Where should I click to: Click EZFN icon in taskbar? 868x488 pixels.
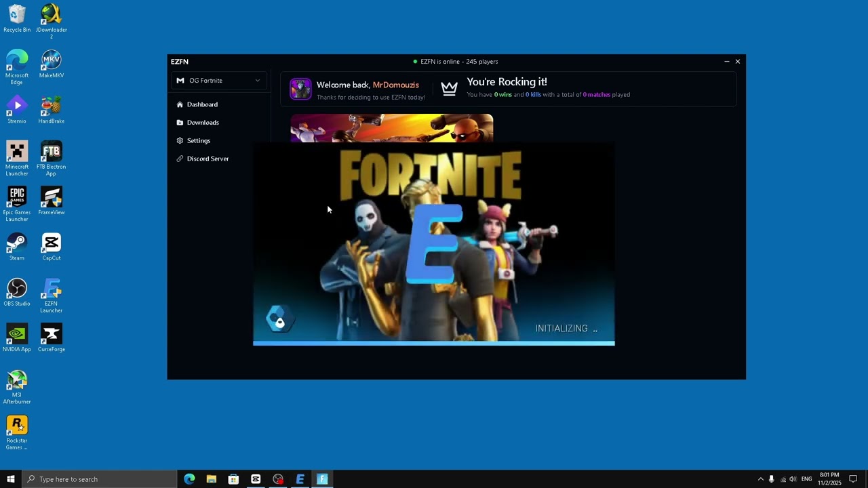(x=300, y=479)
